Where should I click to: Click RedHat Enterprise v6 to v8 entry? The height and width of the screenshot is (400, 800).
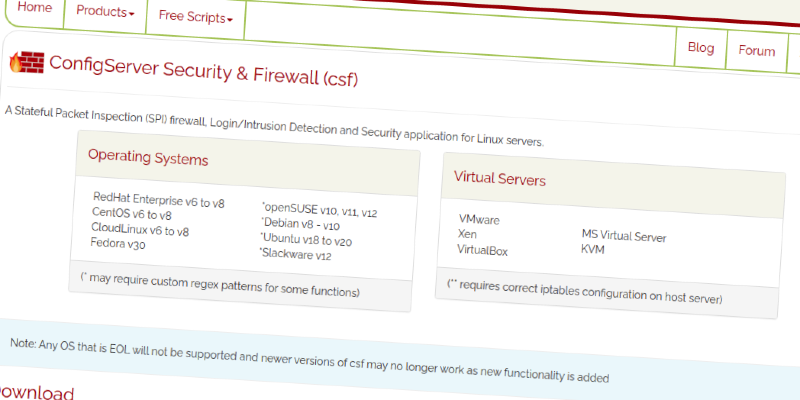point(158,201)
